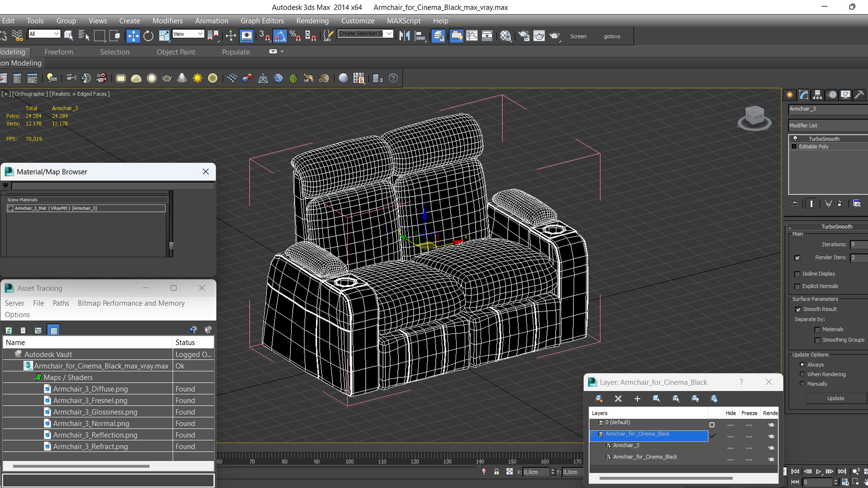Select the Manually update option

click(x=802, y=384)
